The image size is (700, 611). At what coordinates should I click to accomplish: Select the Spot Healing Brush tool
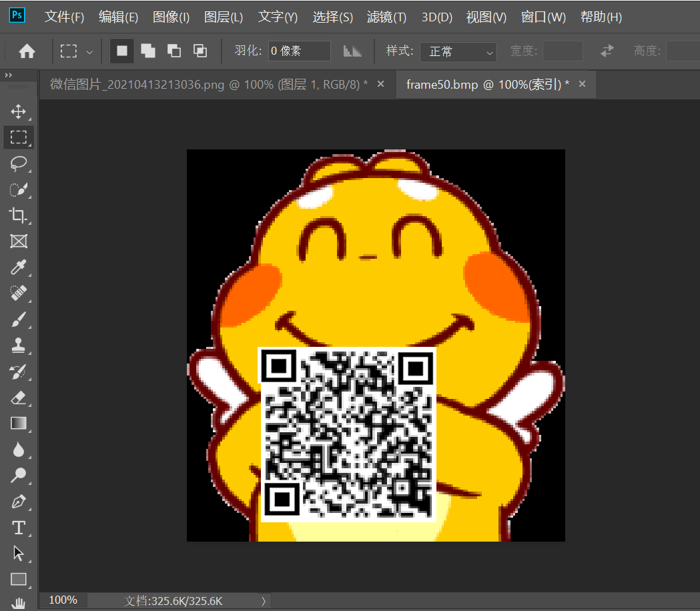pos(18,293)
